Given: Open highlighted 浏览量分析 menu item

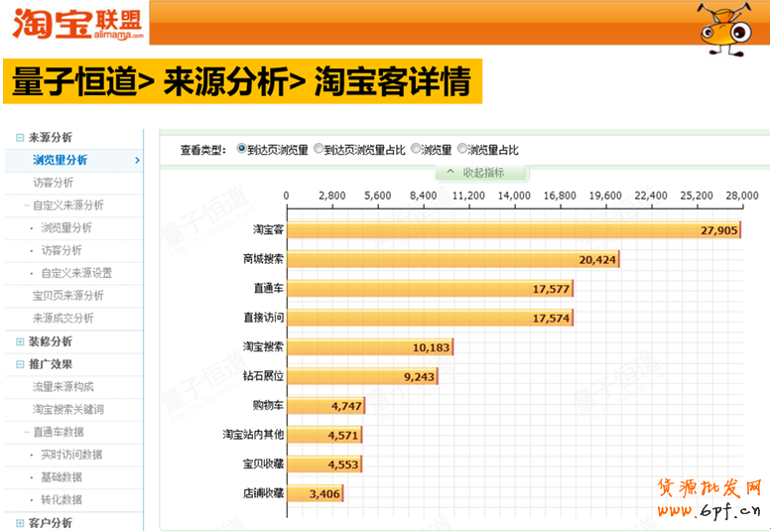Looking at the screenshot, I should 73,160.
